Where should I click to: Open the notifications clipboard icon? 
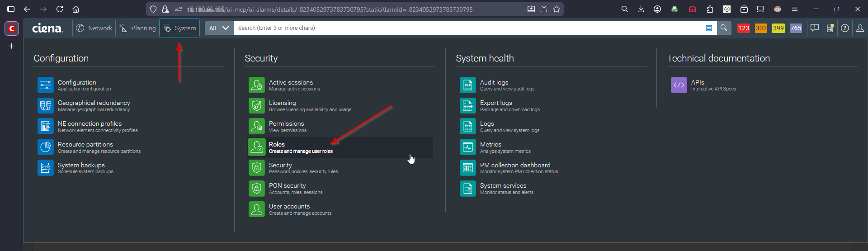[x=830, y=28]
